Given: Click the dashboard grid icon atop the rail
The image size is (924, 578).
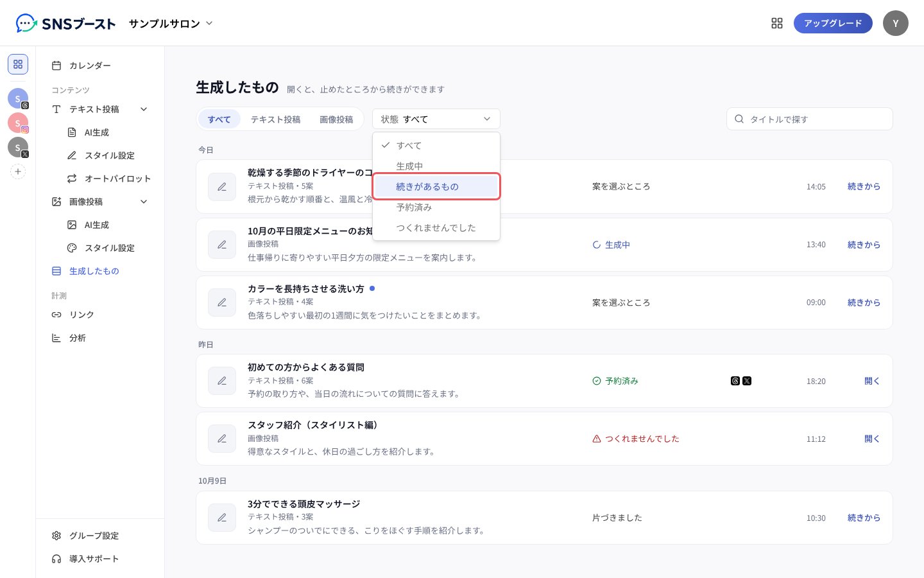Looking at the screenshot, I should click(x=18, y=64).
